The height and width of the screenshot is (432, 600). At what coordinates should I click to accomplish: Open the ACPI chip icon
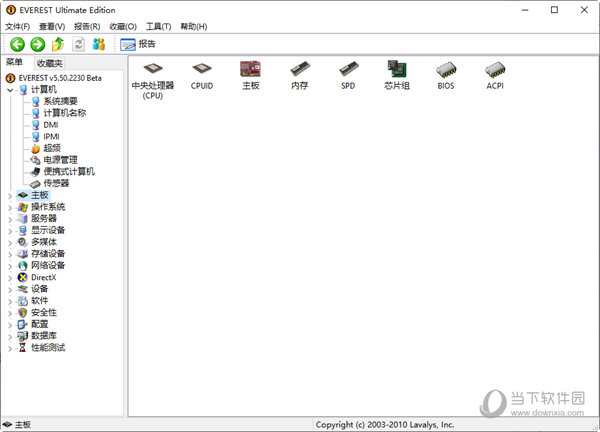point(495,76)
